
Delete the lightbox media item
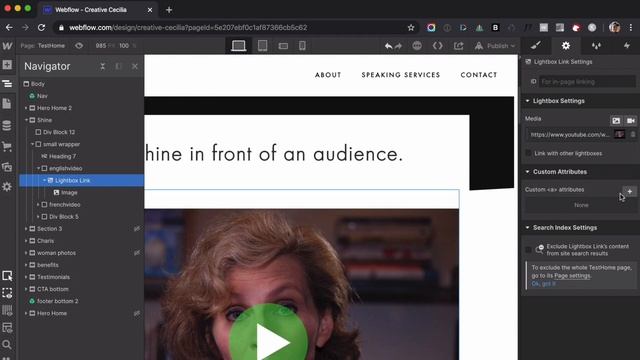pos(633,134)
